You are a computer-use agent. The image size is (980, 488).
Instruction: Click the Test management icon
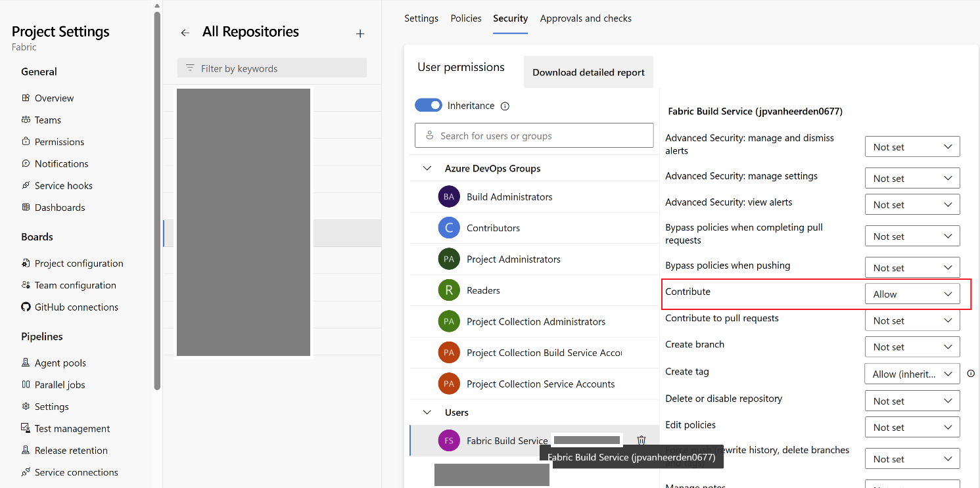(x=26, y=428)
